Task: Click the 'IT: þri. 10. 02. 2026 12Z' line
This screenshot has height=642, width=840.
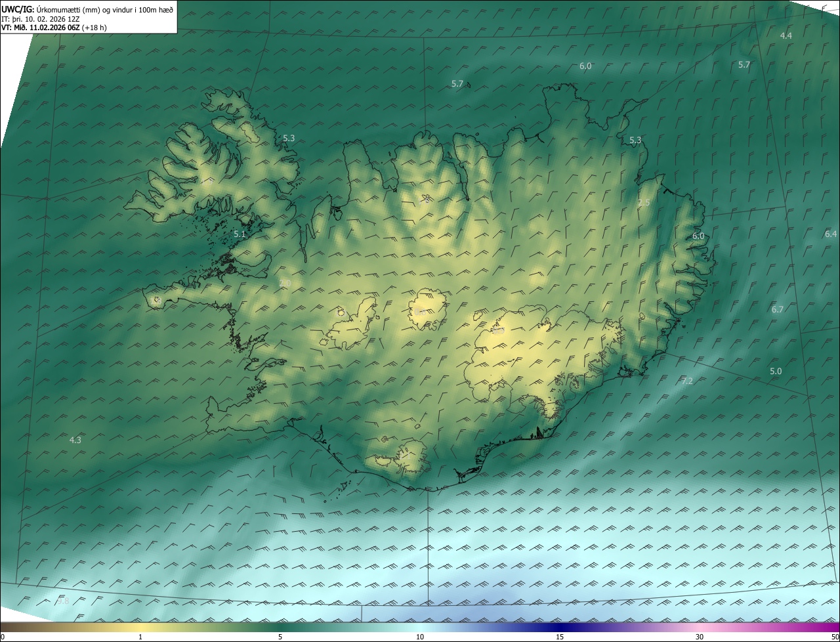Action: 41,19
